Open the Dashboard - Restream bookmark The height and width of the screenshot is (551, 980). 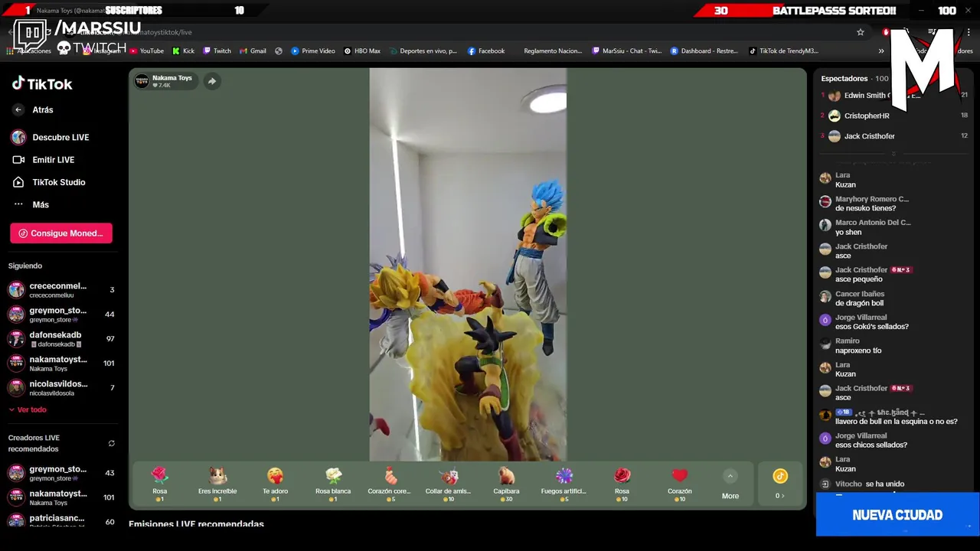point(704,51)
